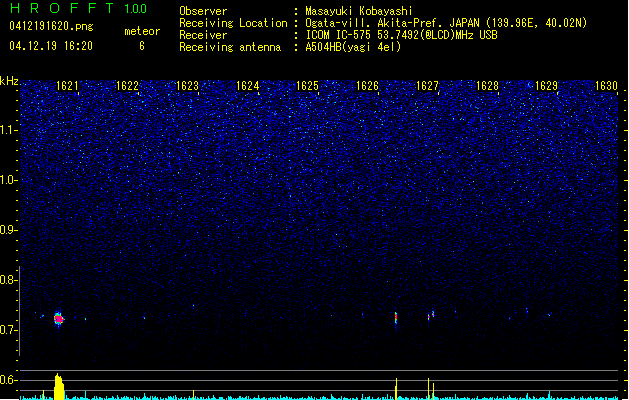Click the 1624 time axis marker
Screen dimensions: 629x400
click(248, 86)
